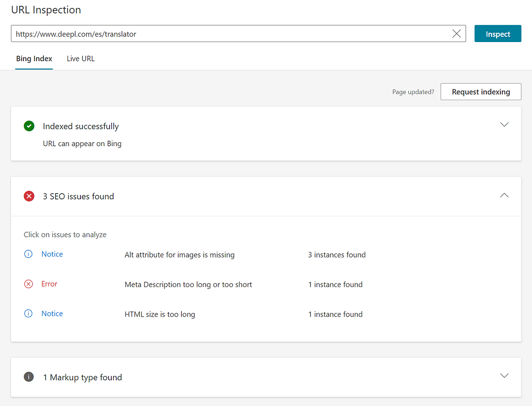Click '3 instances found' text

click(337, 255)
